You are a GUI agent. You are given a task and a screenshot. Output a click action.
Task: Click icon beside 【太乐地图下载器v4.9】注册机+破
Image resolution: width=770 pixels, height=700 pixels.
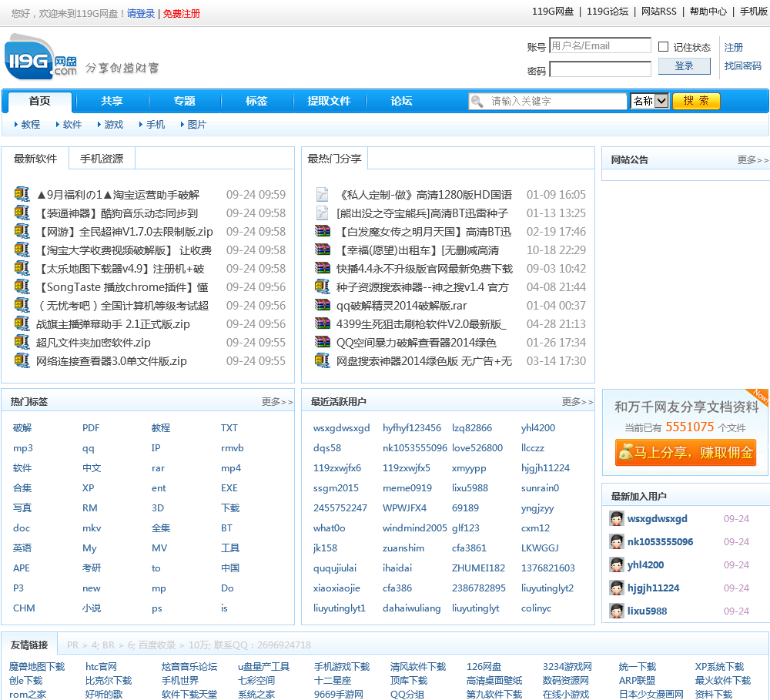coord(22,268)
